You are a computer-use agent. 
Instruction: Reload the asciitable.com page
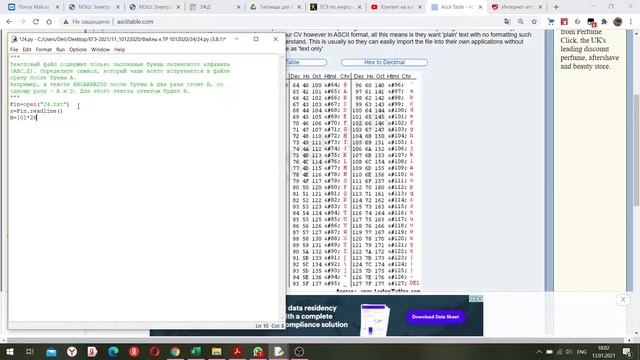click(36, 22)
